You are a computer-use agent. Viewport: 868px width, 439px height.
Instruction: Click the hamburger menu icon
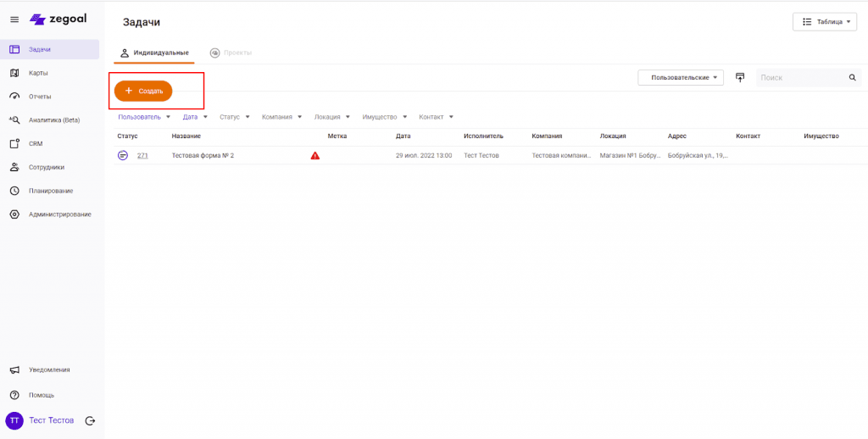click(x=14, y=19)
